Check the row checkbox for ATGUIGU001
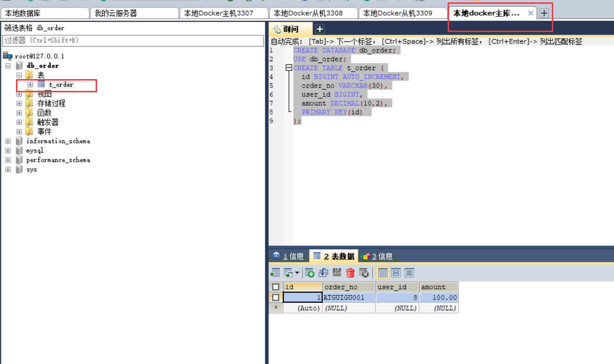 [276, 298]
